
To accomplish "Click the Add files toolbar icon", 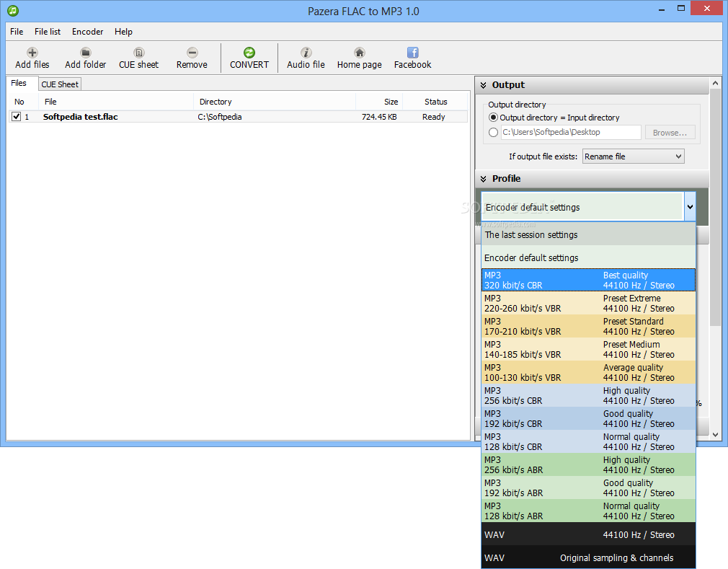I will point(32,53).
